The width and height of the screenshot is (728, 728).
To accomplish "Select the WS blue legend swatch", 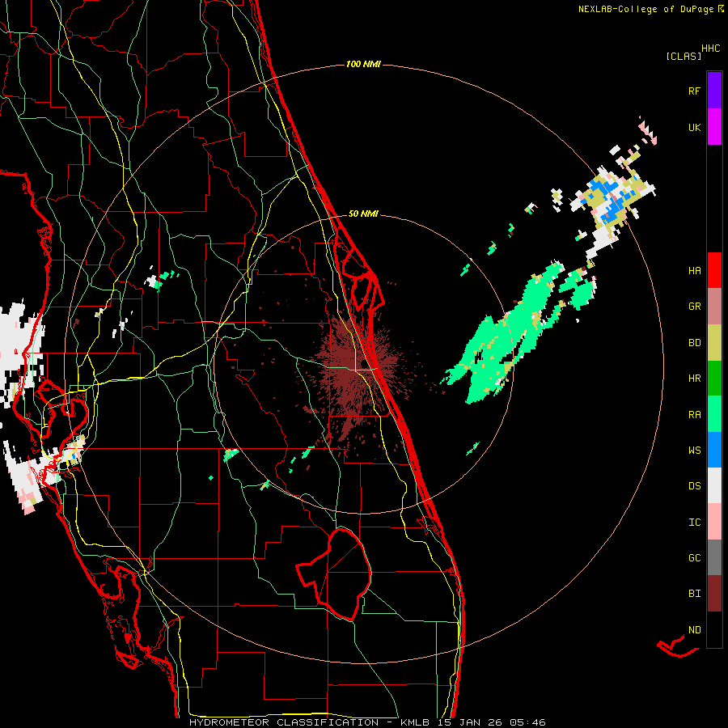I will [x=714, y=450].
